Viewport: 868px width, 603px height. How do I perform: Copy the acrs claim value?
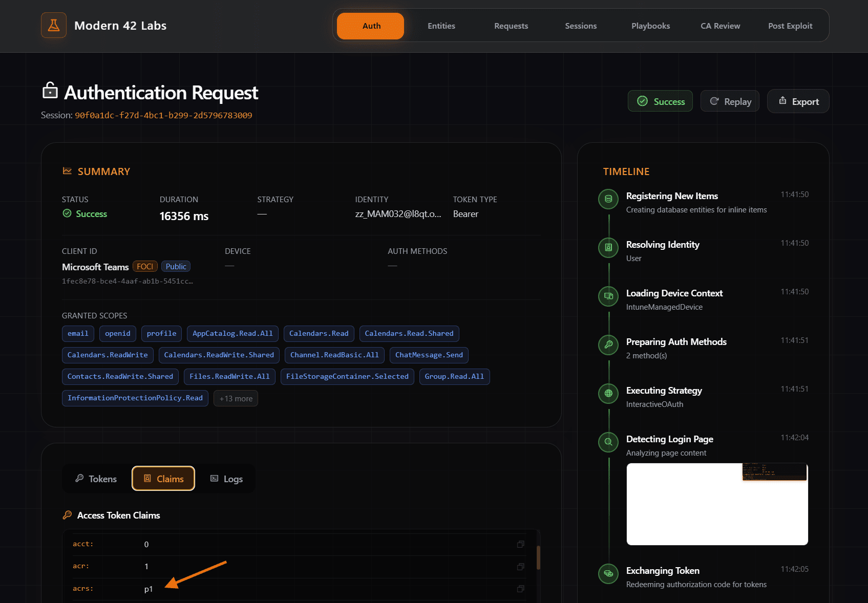coord(521,589)
